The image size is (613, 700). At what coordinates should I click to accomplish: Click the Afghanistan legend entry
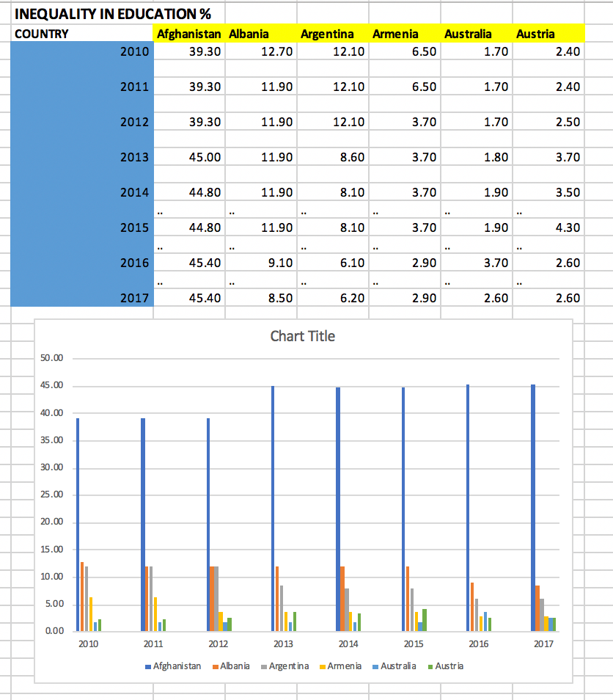(x=173, y=666)
